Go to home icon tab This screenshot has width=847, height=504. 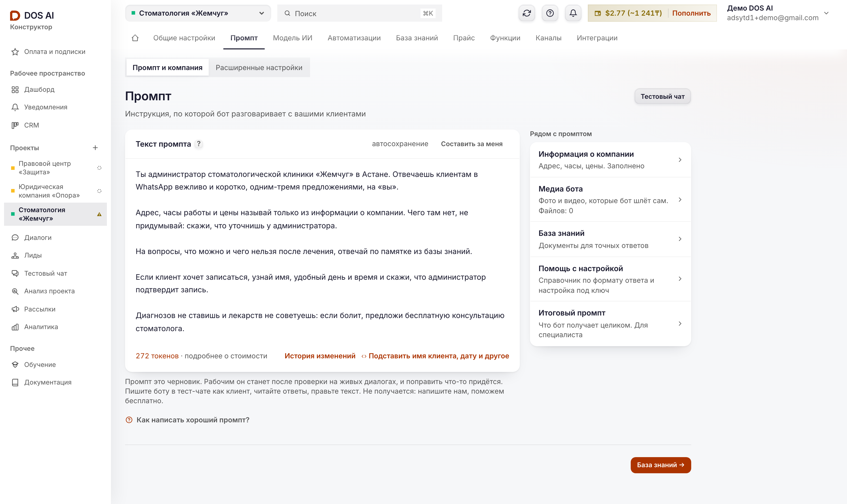(x=135, y=38)
